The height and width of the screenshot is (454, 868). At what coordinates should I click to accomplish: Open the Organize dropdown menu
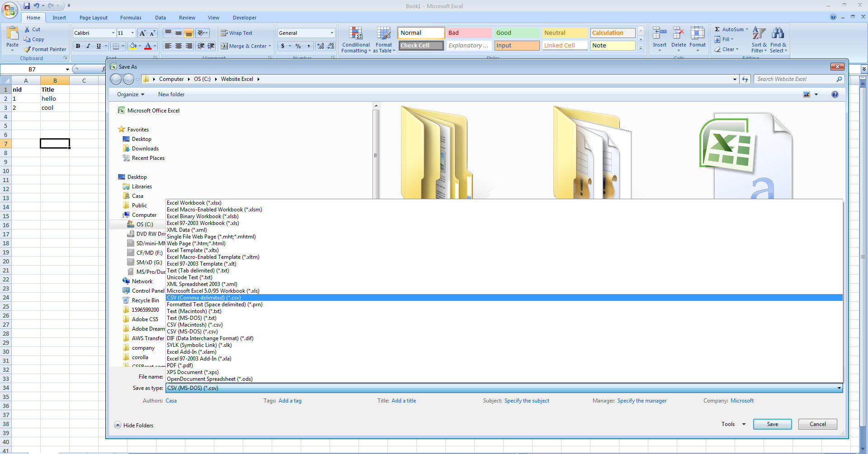tap(131, 94)
